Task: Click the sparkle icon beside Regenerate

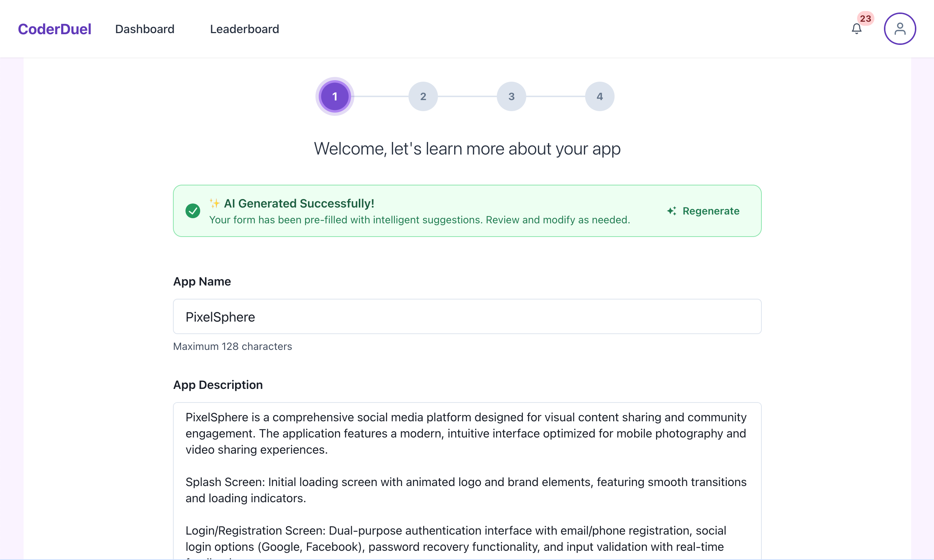Action: 672,211
